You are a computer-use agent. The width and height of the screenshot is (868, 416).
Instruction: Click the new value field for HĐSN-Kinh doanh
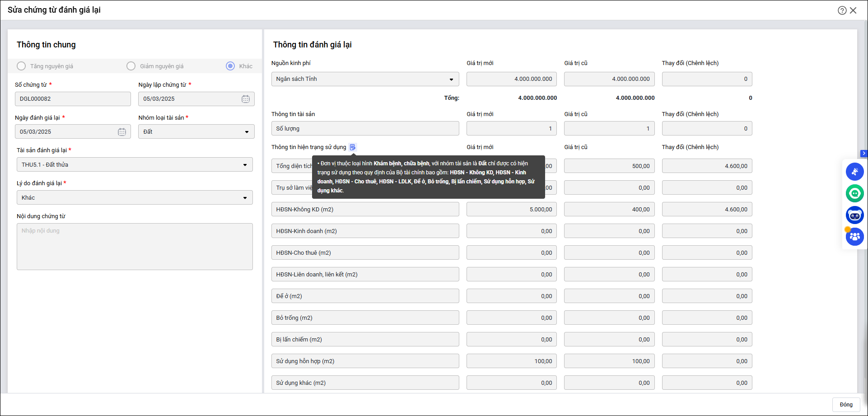click(x=511, y=231)
